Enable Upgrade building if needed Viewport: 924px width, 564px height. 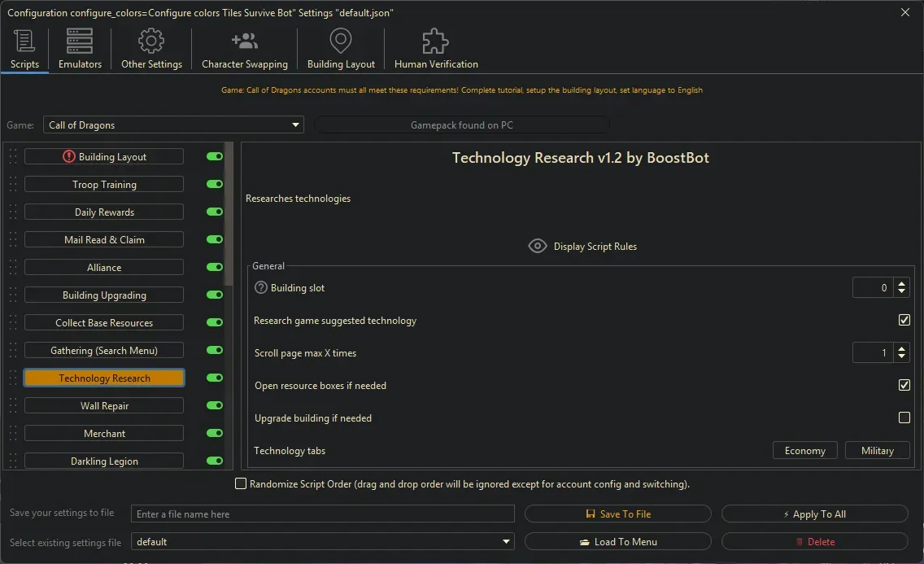click(904, 418)
